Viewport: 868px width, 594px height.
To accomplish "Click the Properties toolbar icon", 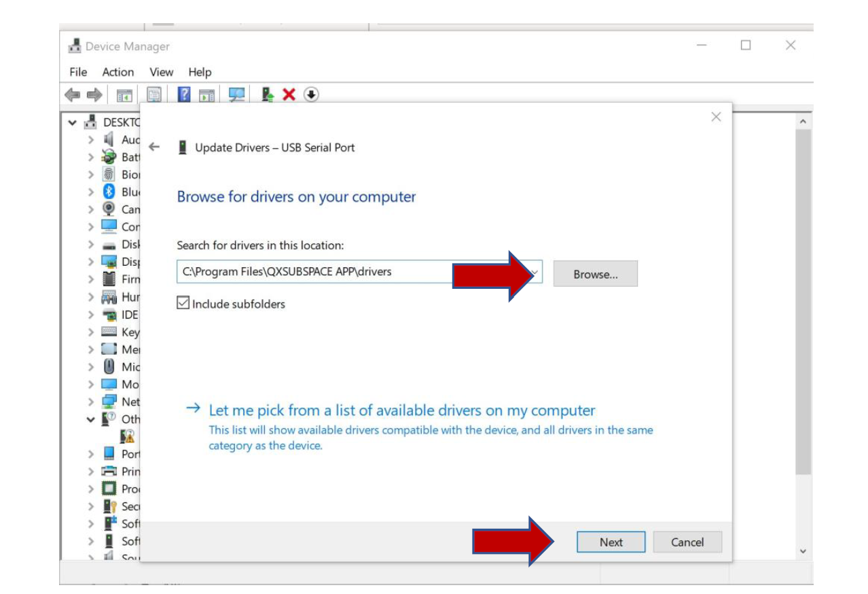I will tap(154, 95).
